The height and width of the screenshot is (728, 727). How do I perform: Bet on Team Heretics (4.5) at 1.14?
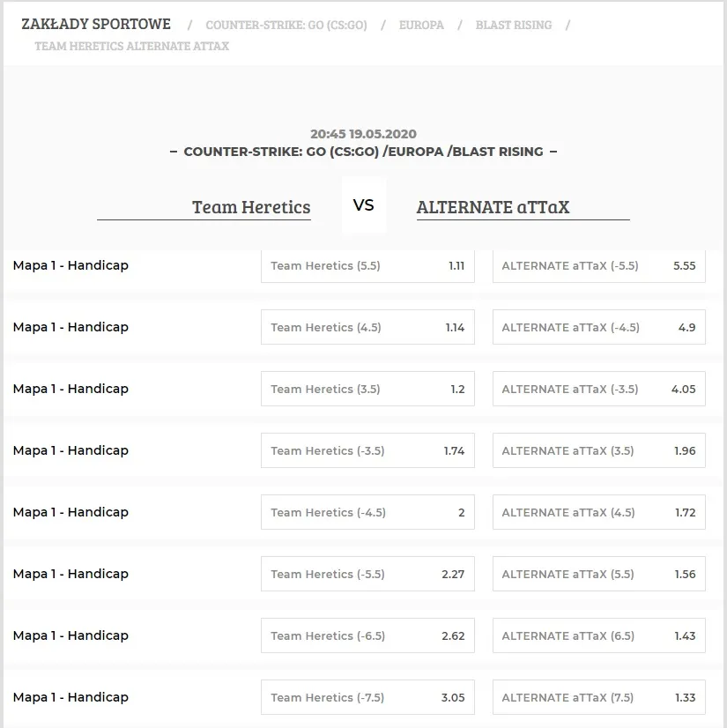(x=367, y=327)
